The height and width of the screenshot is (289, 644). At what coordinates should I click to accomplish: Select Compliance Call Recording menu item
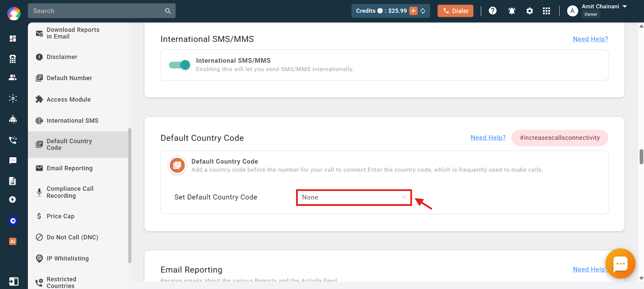(x=78, y=192)
